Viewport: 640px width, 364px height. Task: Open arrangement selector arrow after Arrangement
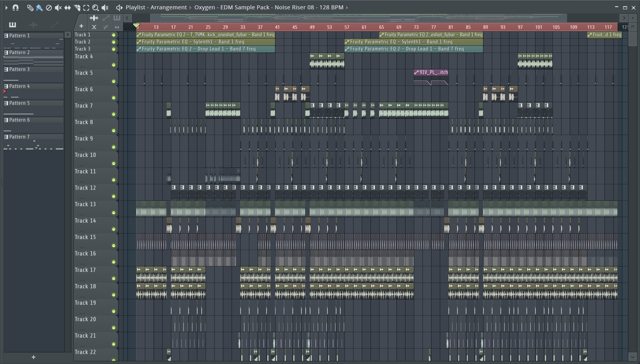point(190,8)
